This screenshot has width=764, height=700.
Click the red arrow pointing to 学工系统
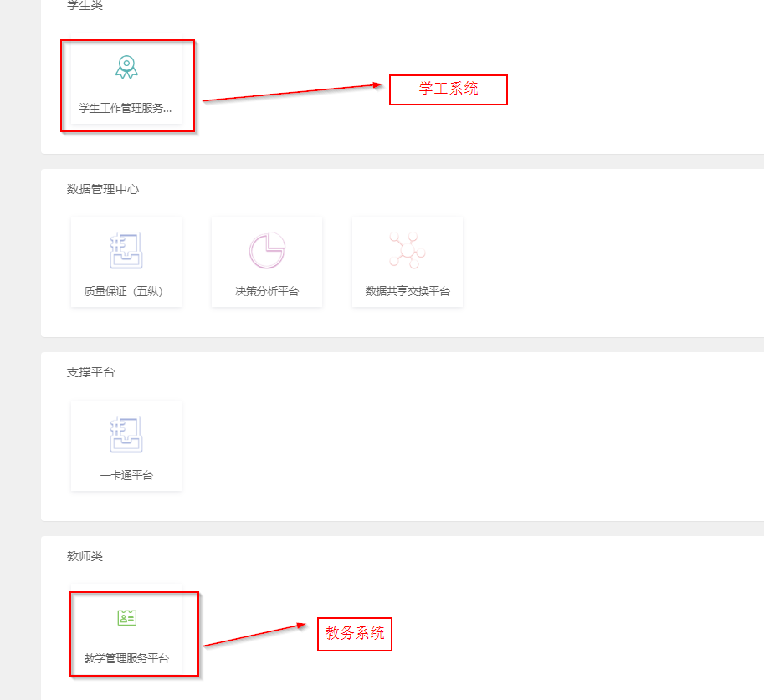pyautogui.click(x=292, y=92)
